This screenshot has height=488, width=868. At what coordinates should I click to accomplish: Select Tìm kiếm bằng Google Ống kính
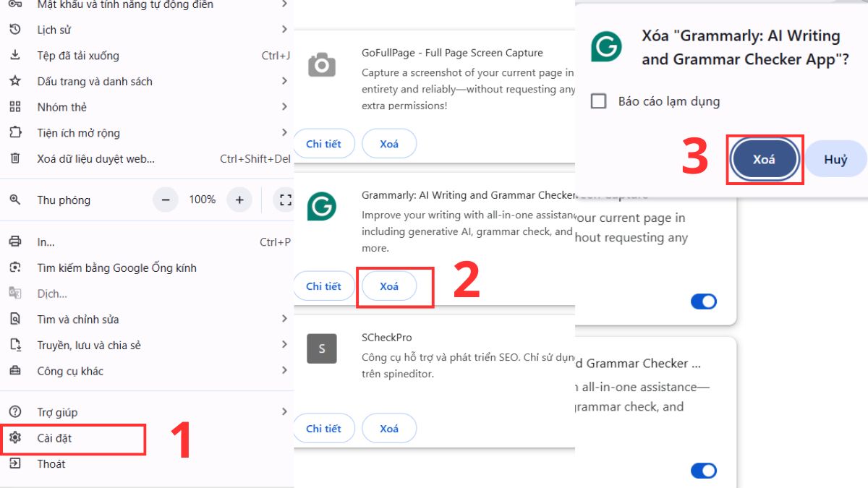click(147, 267)
